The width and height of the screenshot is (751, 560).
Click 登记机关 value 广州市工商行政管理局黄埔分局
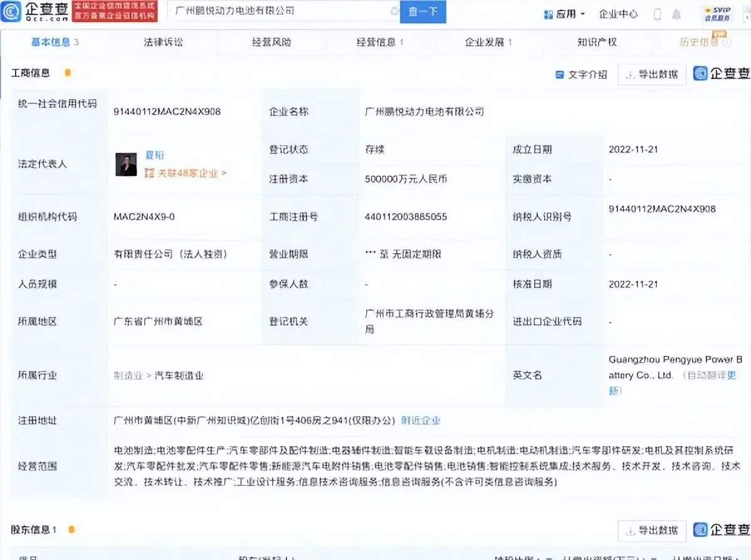[x=429, y=321]
